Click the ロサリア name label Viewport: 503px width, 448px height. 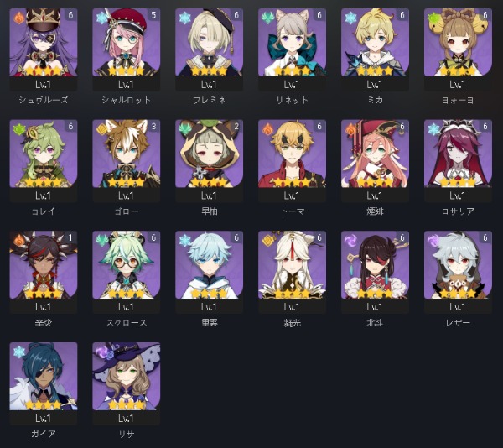458,211
